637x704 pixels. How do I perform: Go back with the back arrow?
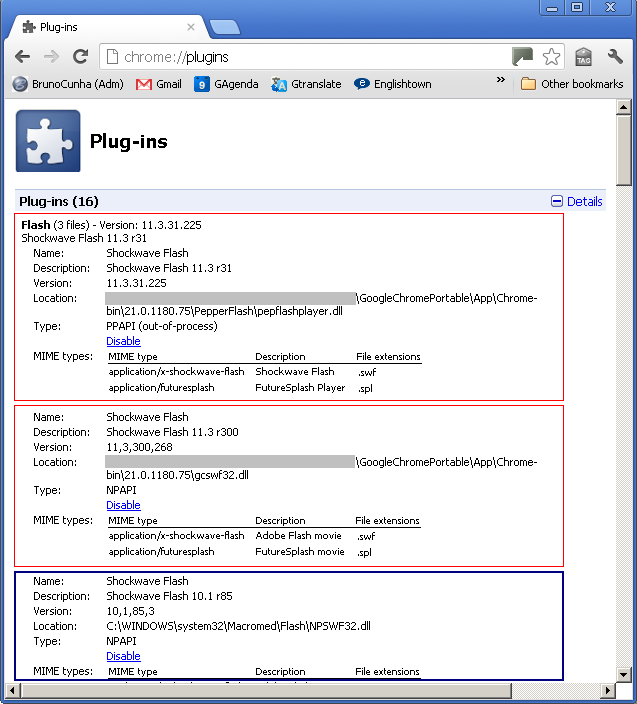point(22,57)
